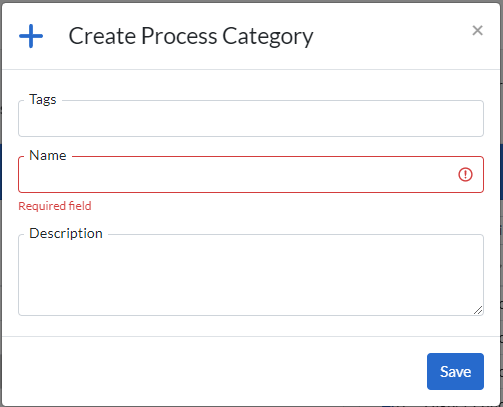Click the empty dialog footer left of Save
The height and width of the screenshot is (407, 503).
(213, 371)
